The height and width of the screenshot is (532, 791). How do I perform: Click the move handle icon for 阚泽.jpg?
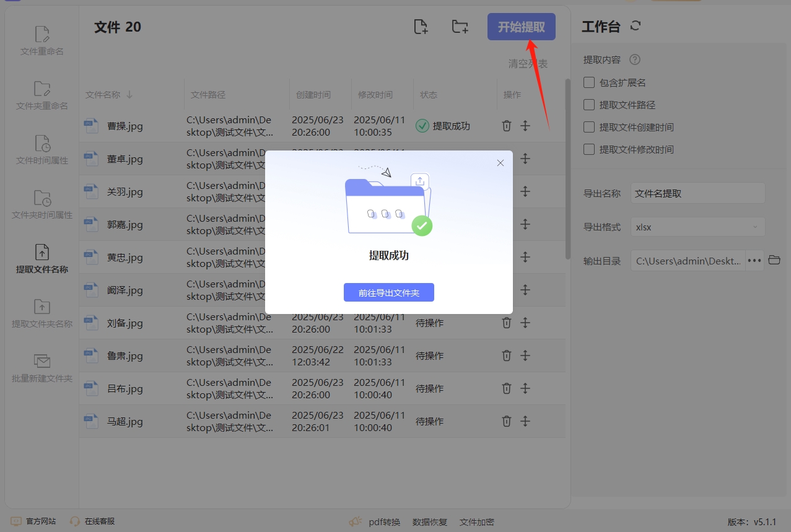525,290
